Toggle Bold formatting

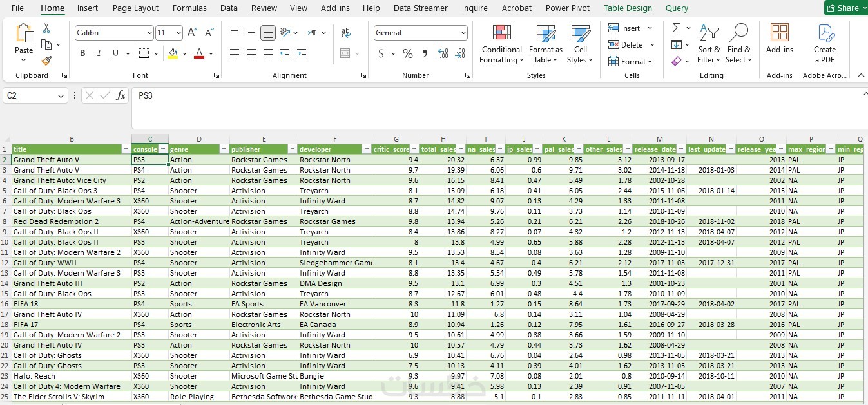[82, 53]
